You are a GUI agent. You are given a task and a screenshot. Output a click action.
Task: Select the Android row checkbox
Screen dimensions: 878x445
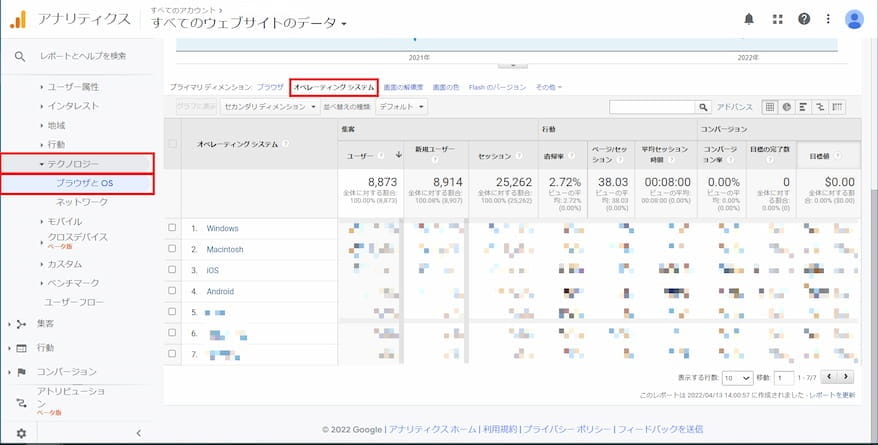(x=172, y=291)
